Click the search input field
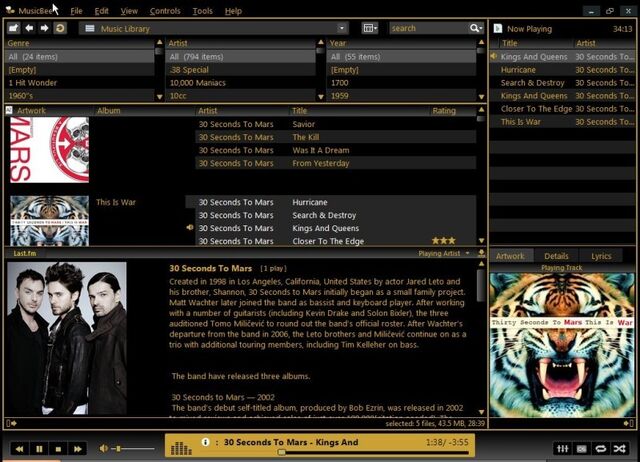 (x=429, y=28)
